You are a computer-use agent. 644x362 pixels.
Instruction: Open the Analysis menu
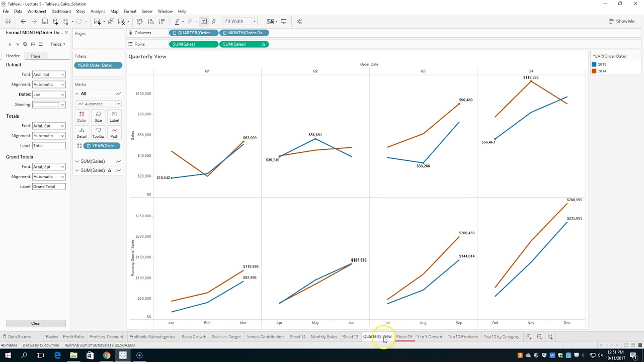coord(98,11)
